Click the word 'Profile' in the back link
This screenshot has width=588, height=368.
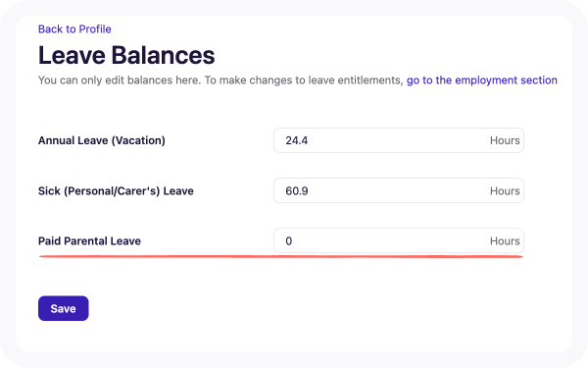tap(95, 28)
